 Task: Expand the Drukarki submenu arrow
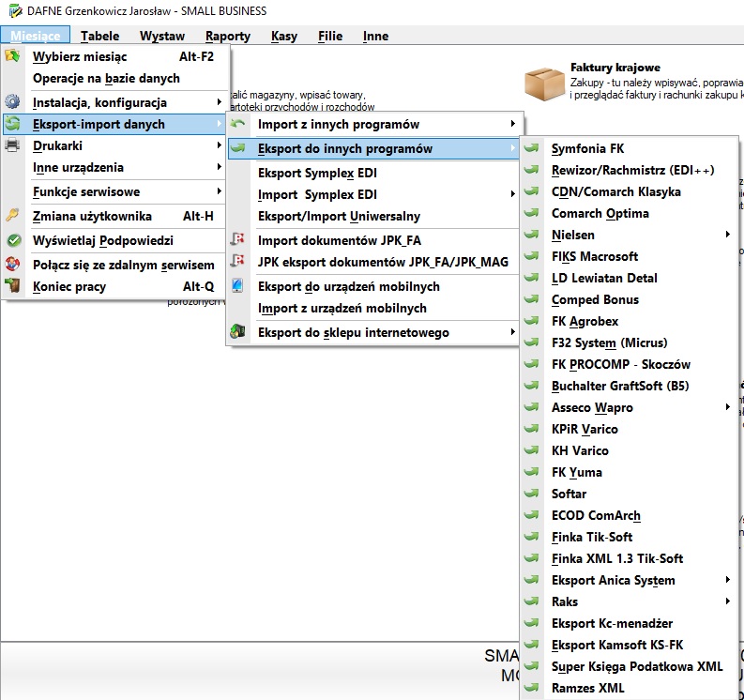219,145
